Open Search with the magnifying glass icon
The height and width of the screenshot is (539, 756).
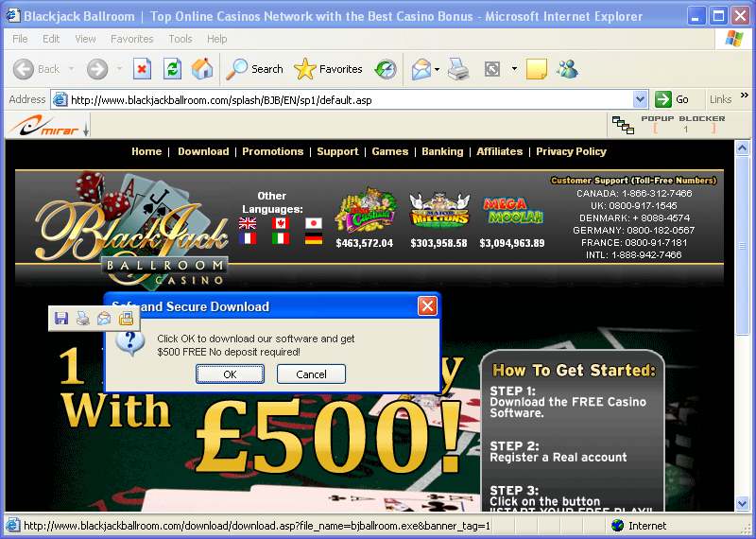point(237,69)
